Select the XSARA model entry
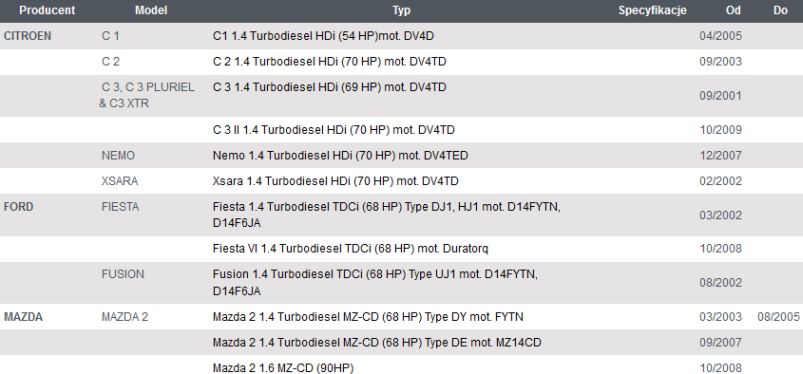The image size is (803, 374). coord(119,181)
